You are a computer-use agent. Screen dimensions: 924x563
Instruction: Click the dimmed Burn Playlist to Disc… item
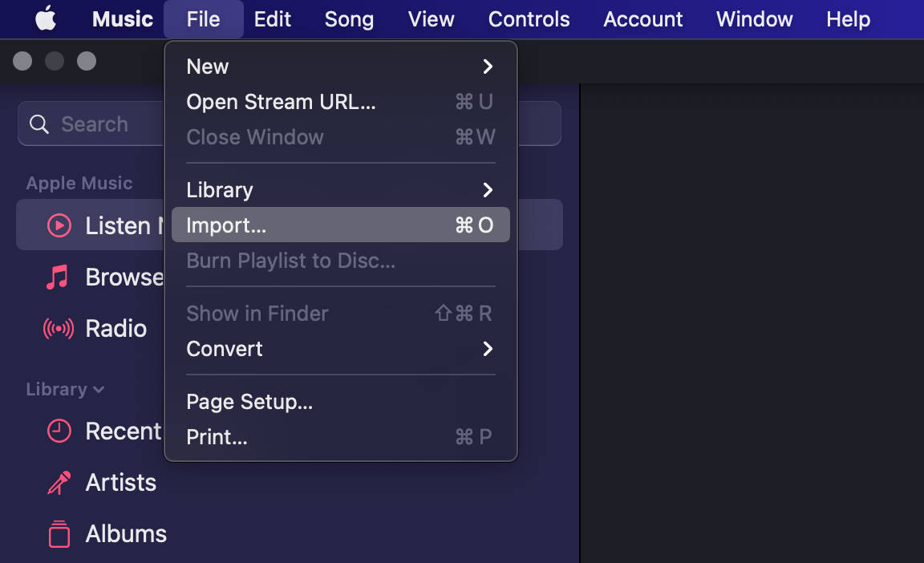(x=341, y=261)
